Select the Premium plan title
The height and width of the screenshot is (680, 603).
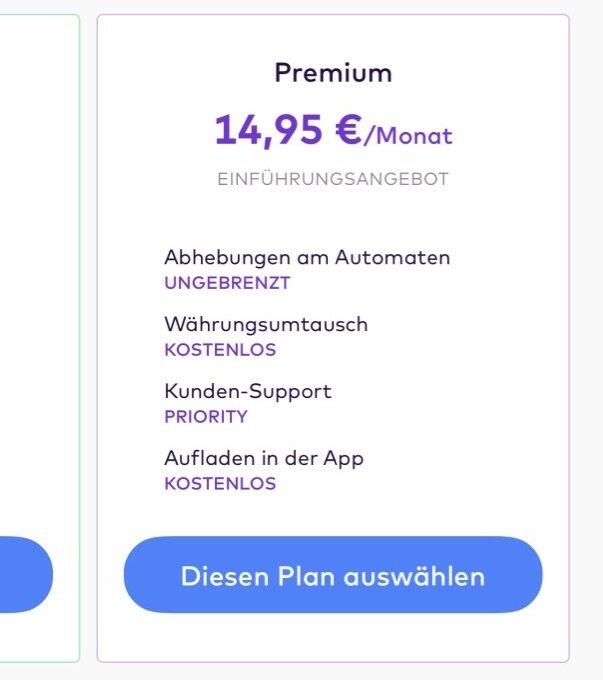point(333,73)
